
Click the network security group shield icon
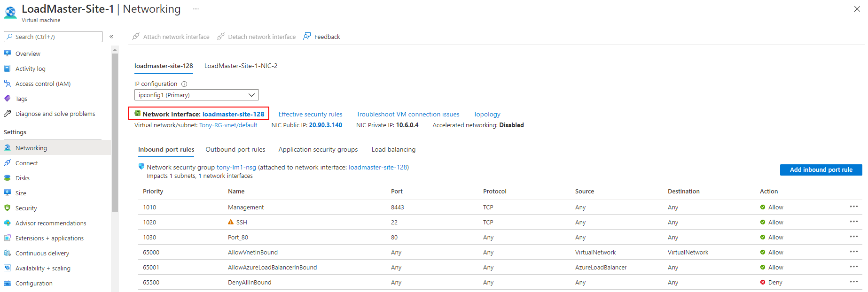point(141,166)
